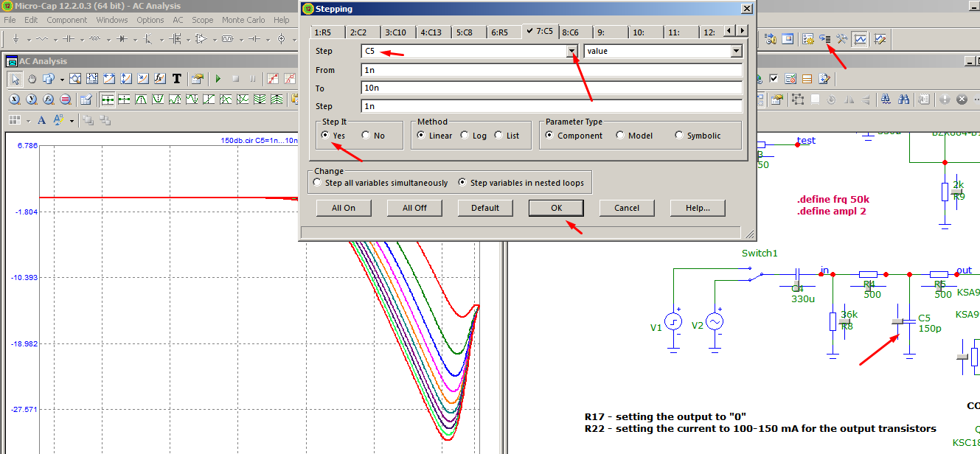The image size is (980, 454).
Task: Open the blue A font icon
Action: click(x=41, y=120)
